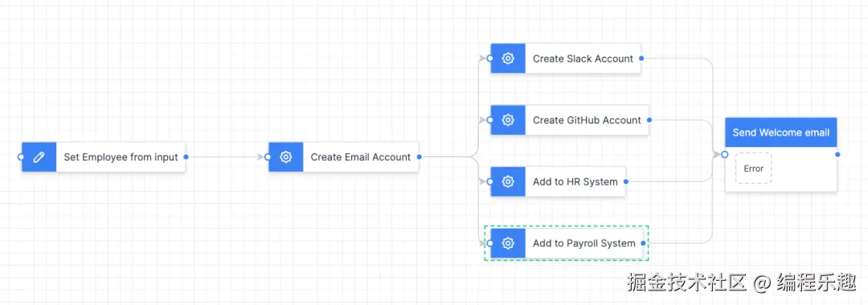
Task: Click the input port of Create Slack Account
Action: (x=490, y=59)
